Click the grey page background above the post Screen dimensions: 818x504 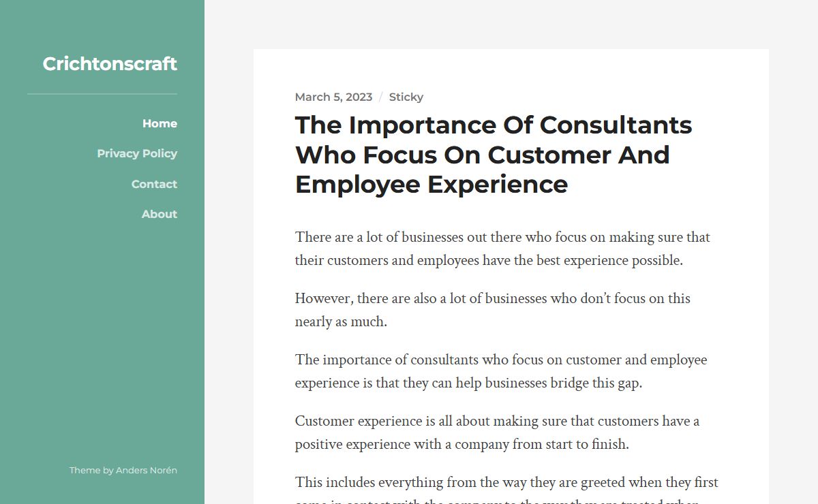(x=511, y=25)
